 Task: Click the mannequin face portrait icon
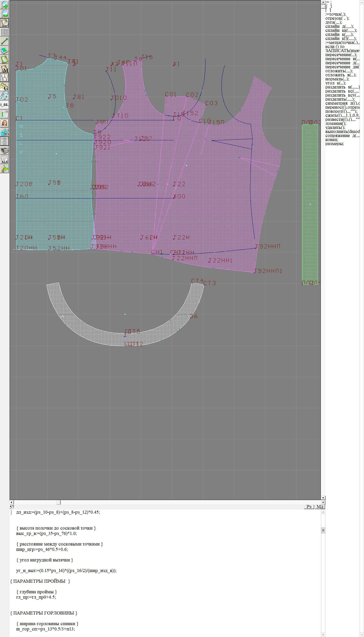click(x=5, y=123)
